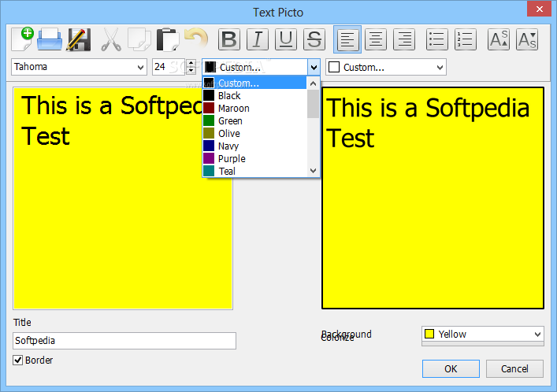Viewport: 557px width, 392px height.
Task: Increase font size with up stepper
Action: [191, 63]
